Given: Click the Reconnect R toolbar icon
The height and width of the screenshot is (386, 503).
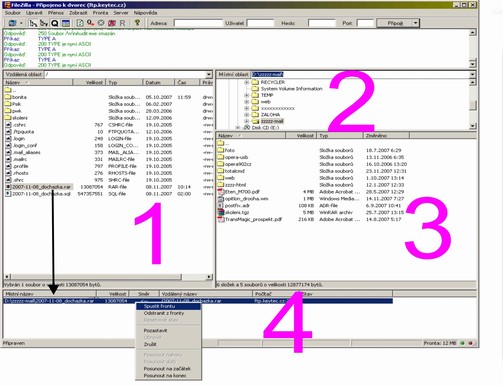Looking at the screenshot, I should pyautogui.click(x=122, y=23).
